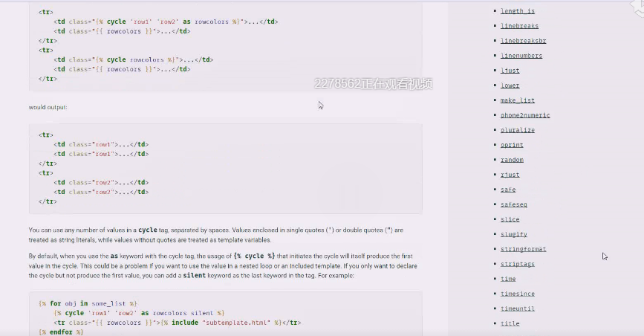Open the slugify filter link
Image resolution: width=644 pixels, height=336 pixels.
(x=513, y=234)
